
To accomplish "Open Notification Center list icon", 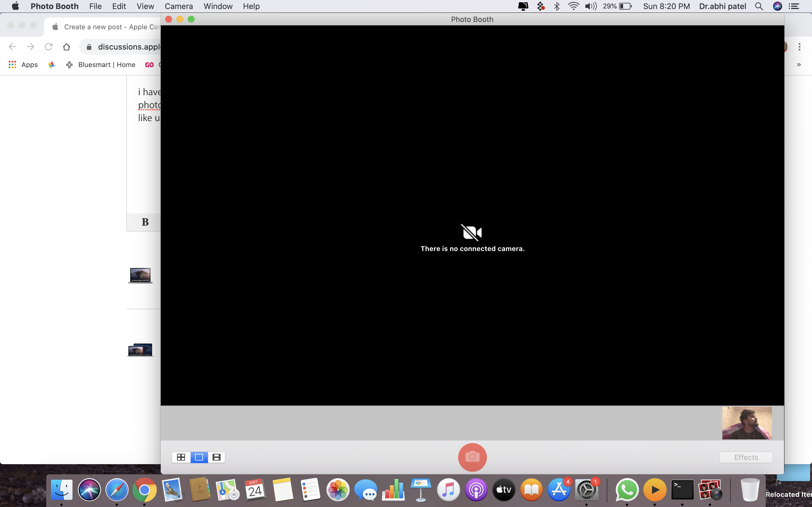I will point(794,6).
